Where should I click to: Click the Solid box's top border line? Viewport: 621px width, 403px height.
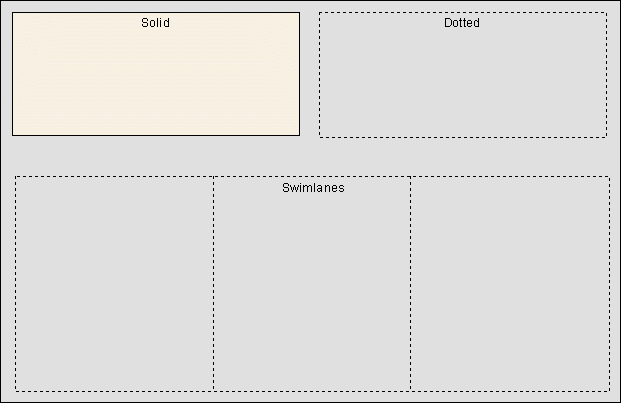(x=156, y=12)
